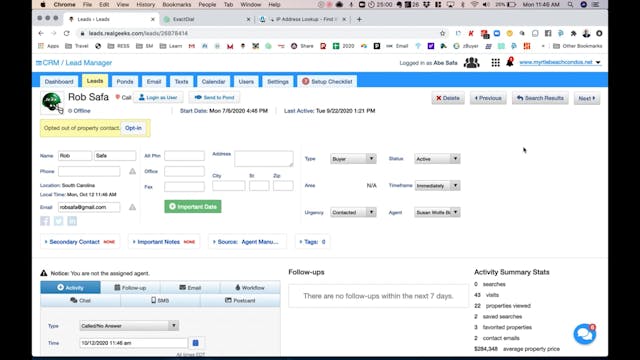Go back in browser history
The height and width of the screenshot is (360, 640).
tap(41, 33)
